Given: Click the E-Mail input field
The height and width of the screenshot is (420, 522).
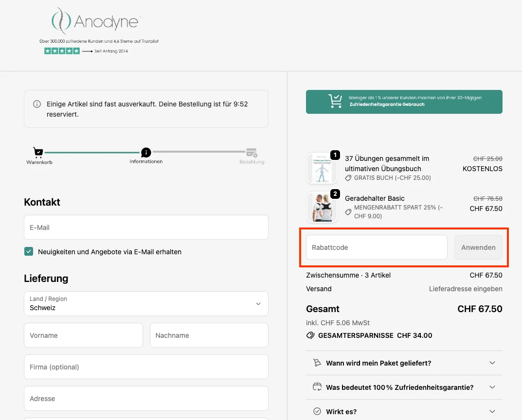Looking at the screenshot, I should click(146, 227).
